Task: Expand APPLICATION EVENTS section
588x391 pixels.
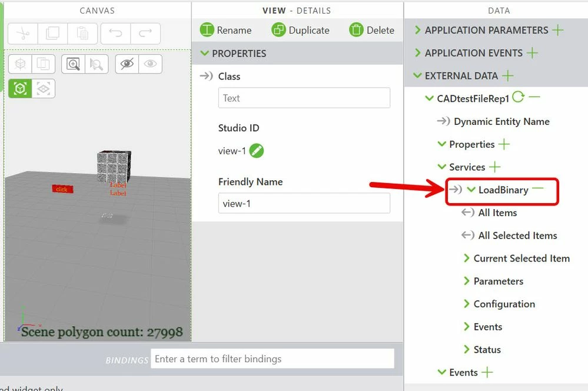Action: pyautogui.click(x=418, y=53)
